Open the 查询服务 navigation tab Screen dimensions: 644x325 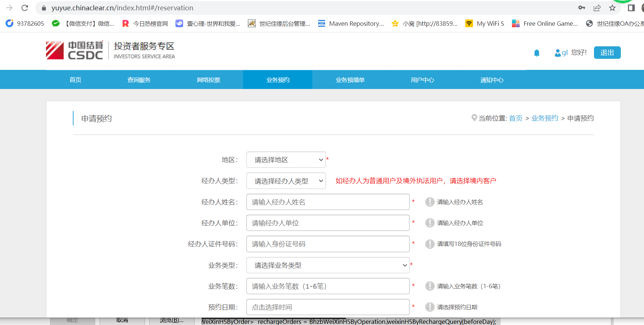pyautogui.click(x=139, y=80)
